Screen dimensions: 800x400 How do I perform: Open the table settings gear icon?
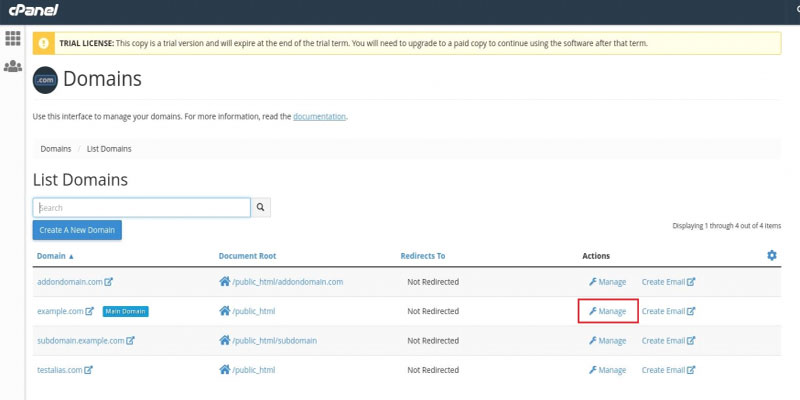(771, 256)
